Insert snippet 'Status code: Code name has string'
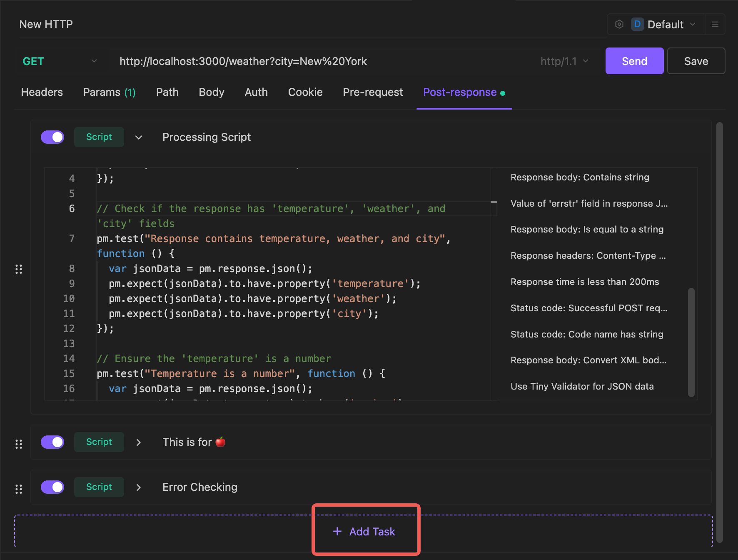Viewport: 738px width, 560px height. (587, 335)
